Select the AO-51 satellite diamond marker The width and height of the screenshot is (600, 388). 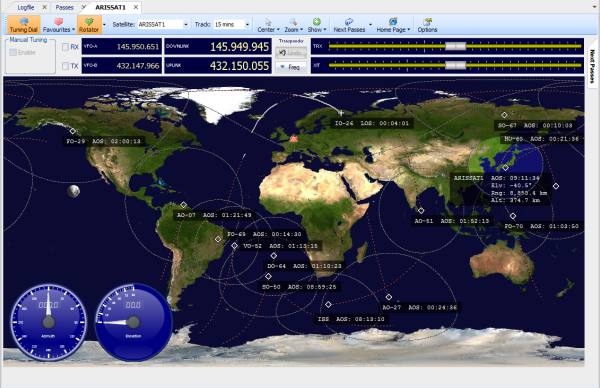421,210
